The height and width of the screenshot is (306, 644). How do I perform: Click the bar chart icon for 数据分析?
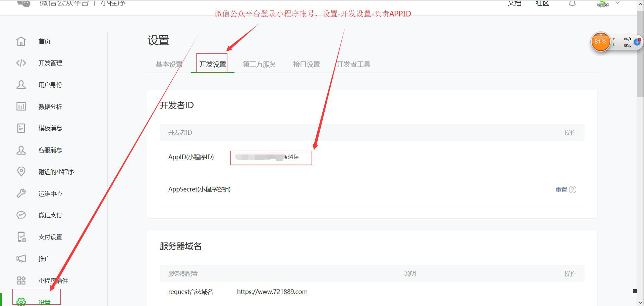[21, 106]
